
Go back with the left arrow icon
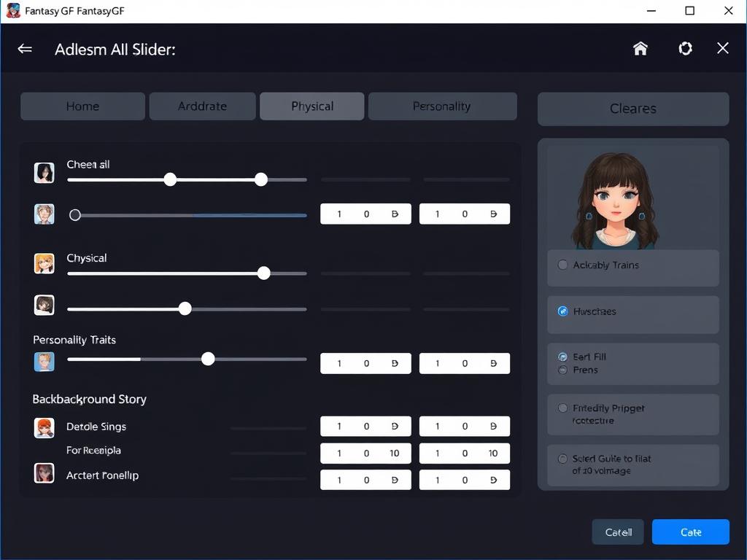tap(25, 49)
